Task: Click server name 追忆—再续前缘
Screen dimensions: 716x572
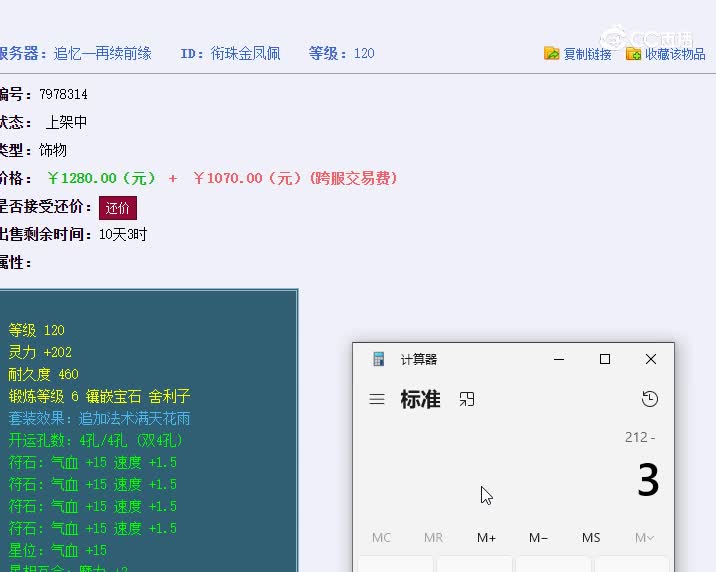Action: [102, 53]
